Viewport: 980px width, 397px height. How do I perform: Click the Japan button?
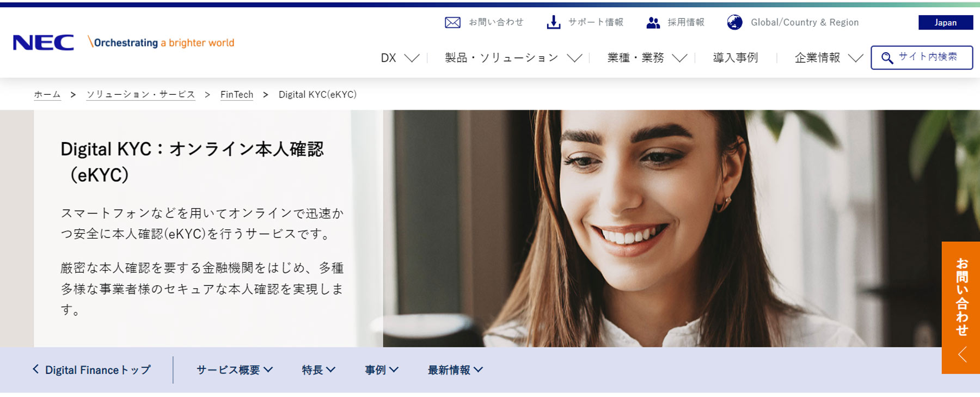coord(946,22)
